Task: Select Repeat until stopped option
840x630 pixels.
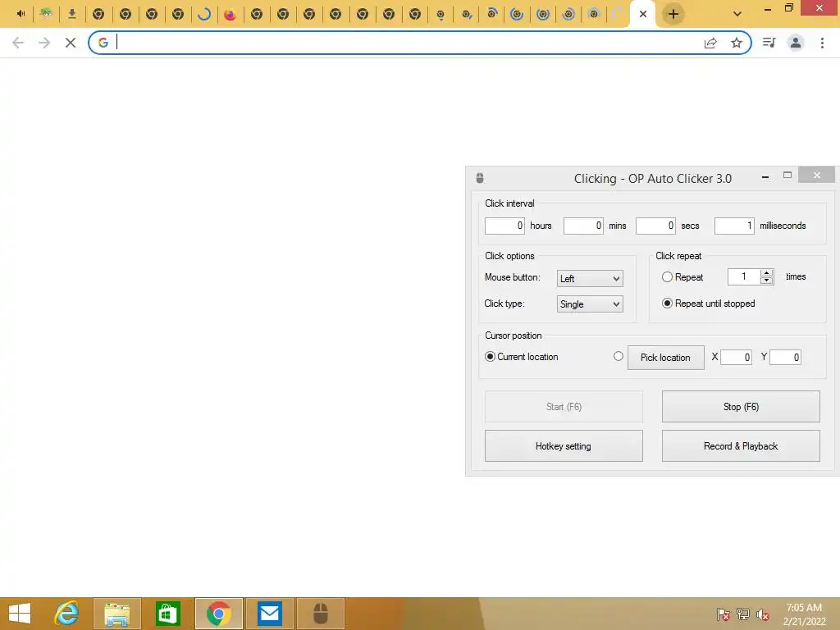Action: point(667,304)
